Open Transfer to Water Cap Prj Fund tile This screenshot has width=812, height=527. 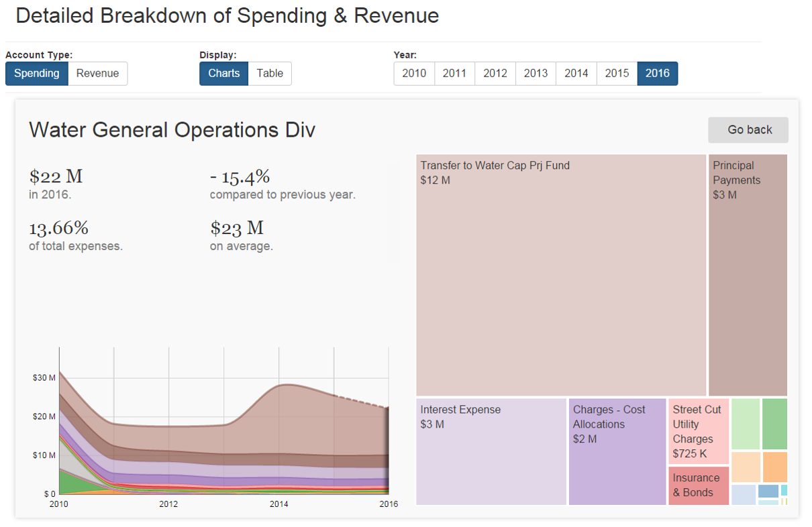[561, 275]
